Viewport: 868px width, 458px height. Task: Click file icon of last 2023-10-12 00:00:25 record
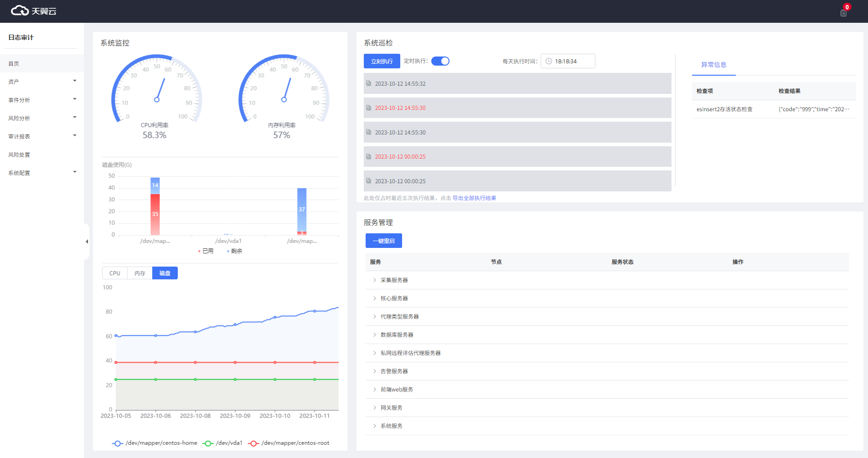(x=368, y=181)
